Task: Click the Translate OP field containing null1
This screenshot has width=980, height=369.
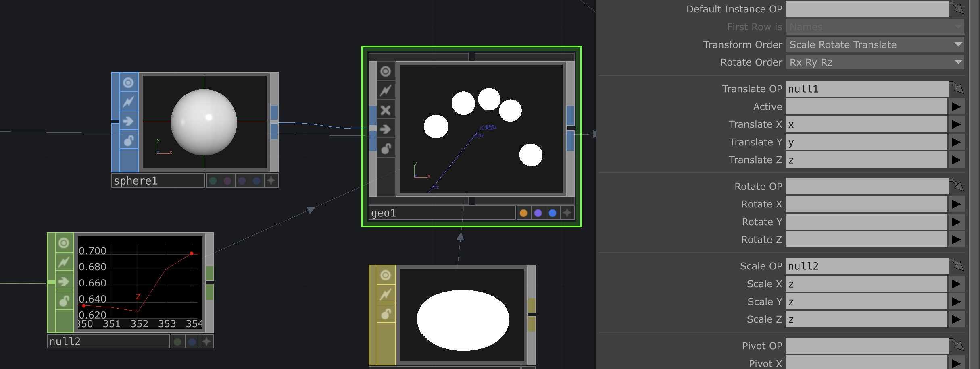Action: click(867, 89)
